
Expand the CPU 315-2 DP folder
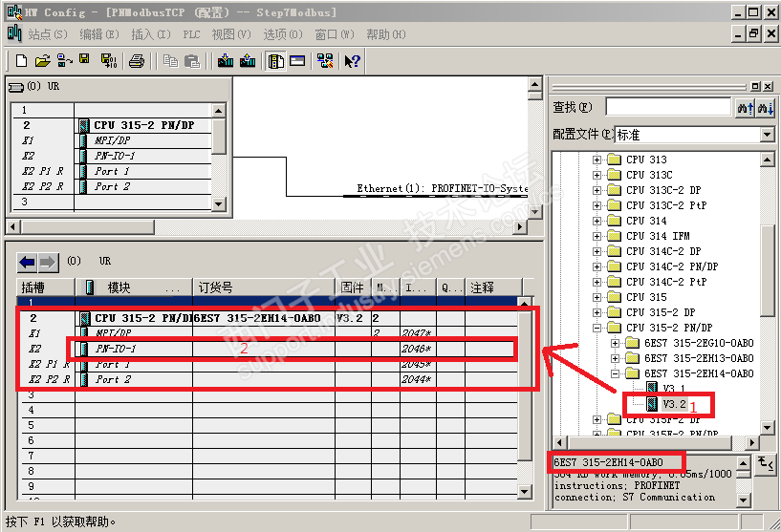click(x=597, y=312)
